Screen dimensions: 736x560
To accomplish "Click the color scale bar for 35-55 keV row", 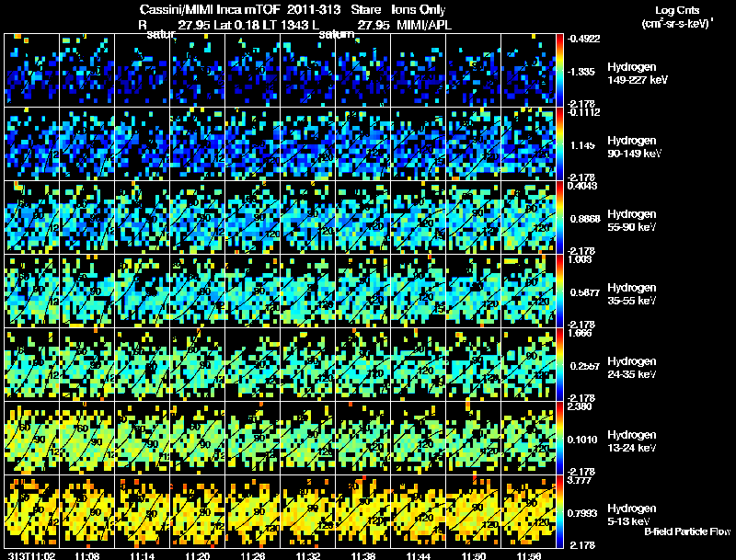I will pyautogui.click(x=559, y=291).
